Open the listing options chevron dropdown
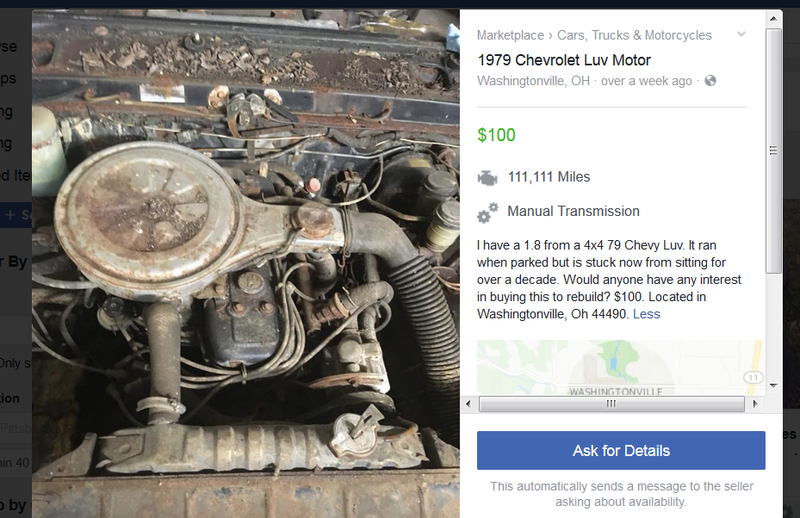Screen dimensions: 800x518 click(741, 35)
